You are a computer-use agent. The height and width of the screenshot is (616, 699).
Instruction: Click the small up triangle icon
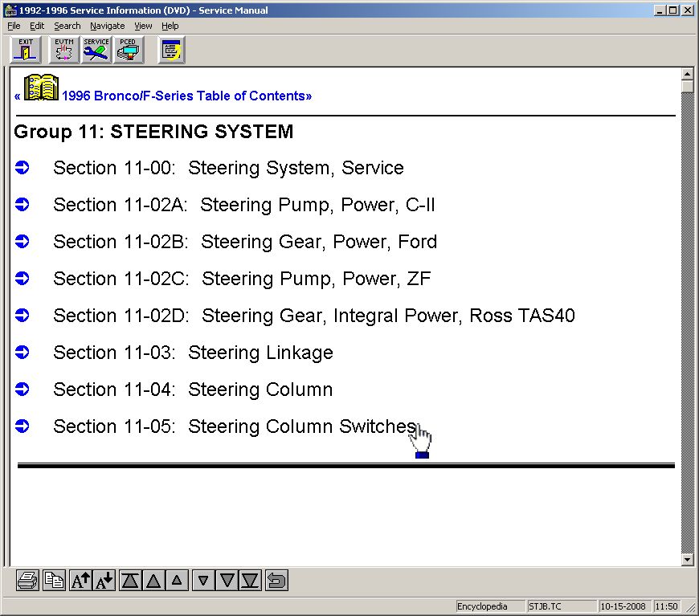(177, 581)
